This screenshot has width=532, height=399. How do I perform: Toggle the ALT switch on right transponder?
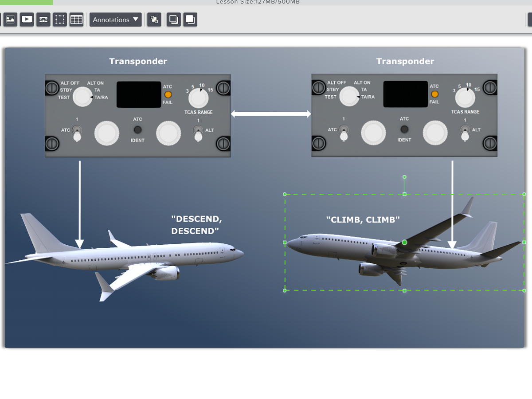tap(465, 133)
